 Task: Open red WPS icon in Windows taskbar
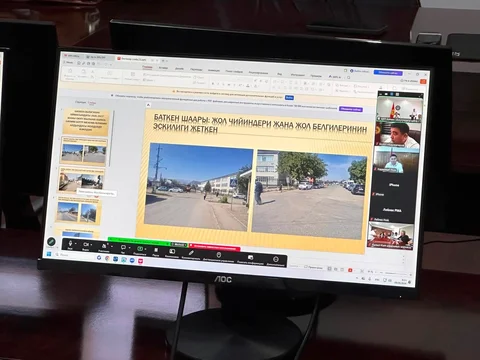(x=141, y=261)
